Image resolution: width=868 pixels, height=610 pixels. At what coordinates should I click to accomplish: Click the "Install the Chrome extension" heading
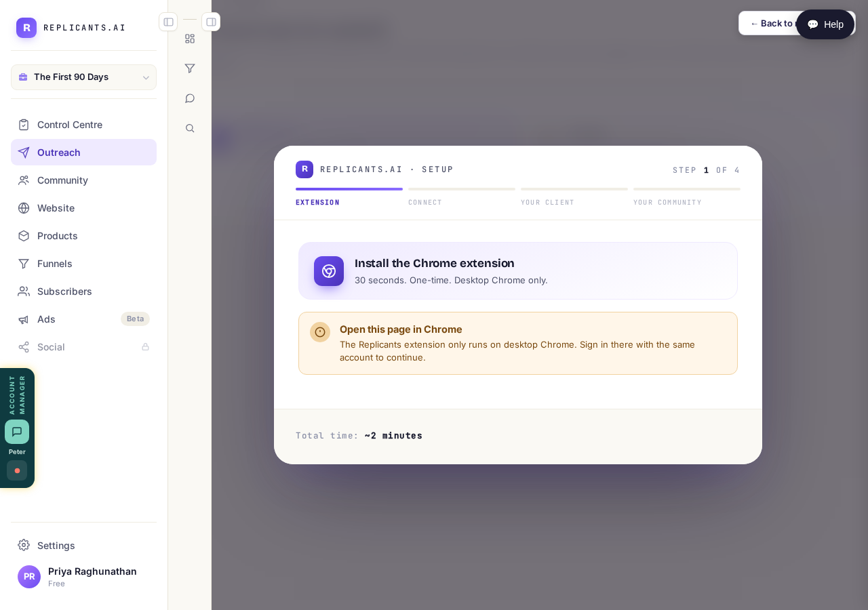click(435, 263)
